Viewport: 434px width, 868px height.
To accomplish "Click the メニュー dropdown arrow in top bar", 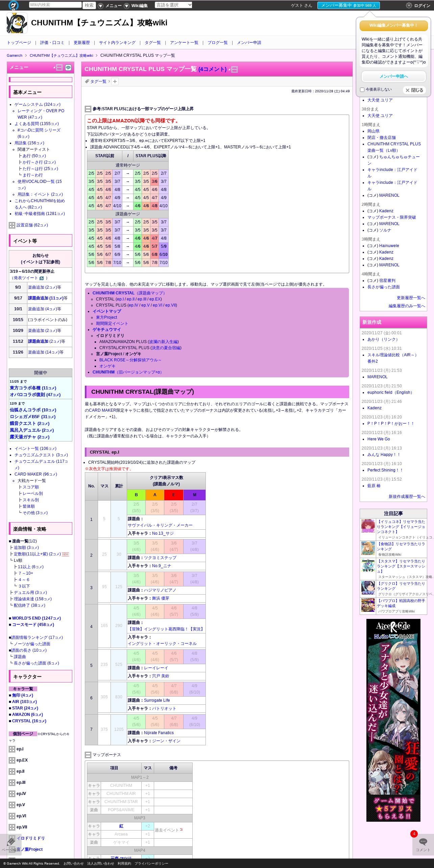I will [101, 6].
